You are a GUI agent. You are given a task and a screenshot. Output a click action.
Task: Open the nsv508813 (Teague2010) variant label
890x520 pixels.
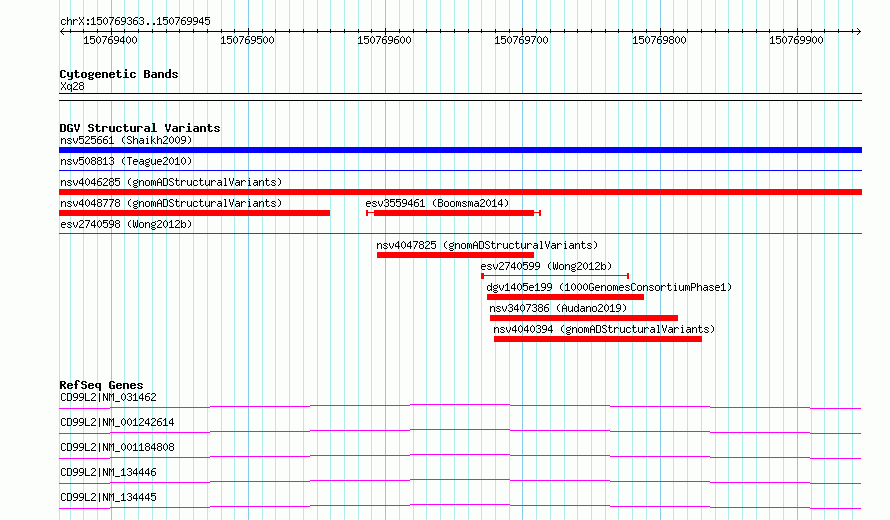126,161
